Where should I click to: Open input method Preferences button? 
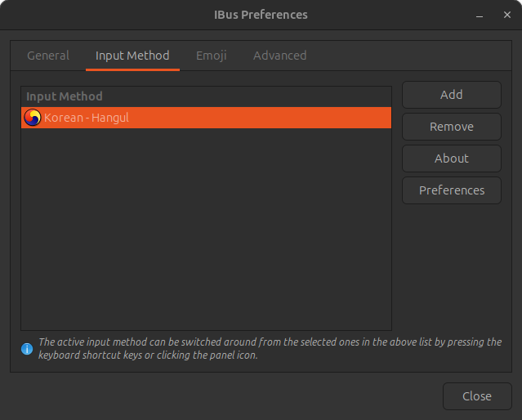pos(452,190)
